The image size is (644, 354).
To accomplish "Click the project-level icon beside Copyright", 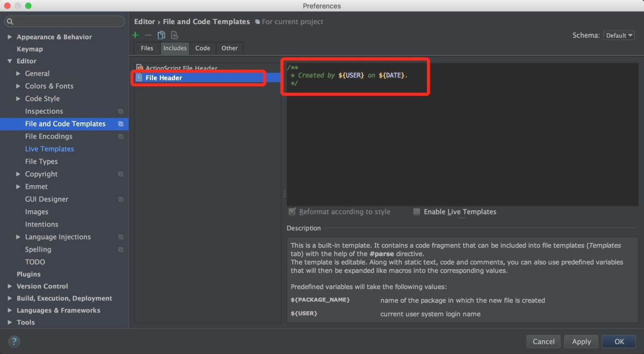I will (x=121, y=174).
